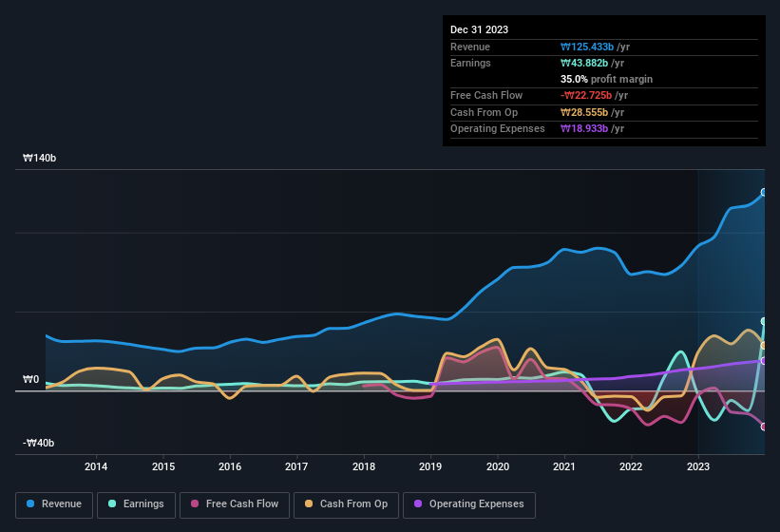Click the ₩18.933b operating expenses value
780x532 pixels.
tap(584, 129)
